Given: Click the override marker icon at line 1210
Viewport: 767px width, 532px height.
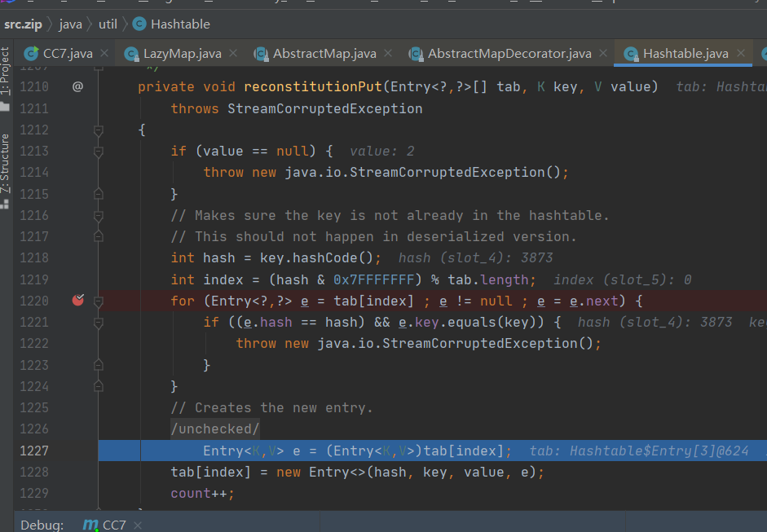Looking at the screenshot, I should coord(77,86).
